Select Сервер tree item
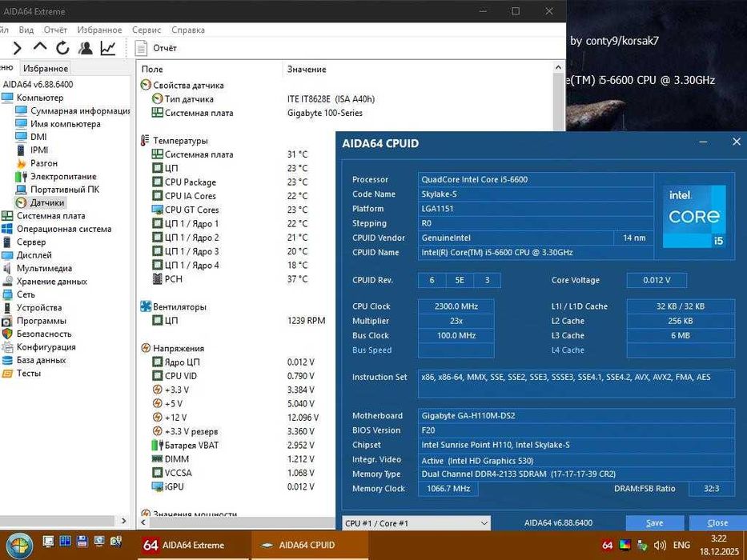The width and height of the screenshot is (747, 560). [31, 242]
